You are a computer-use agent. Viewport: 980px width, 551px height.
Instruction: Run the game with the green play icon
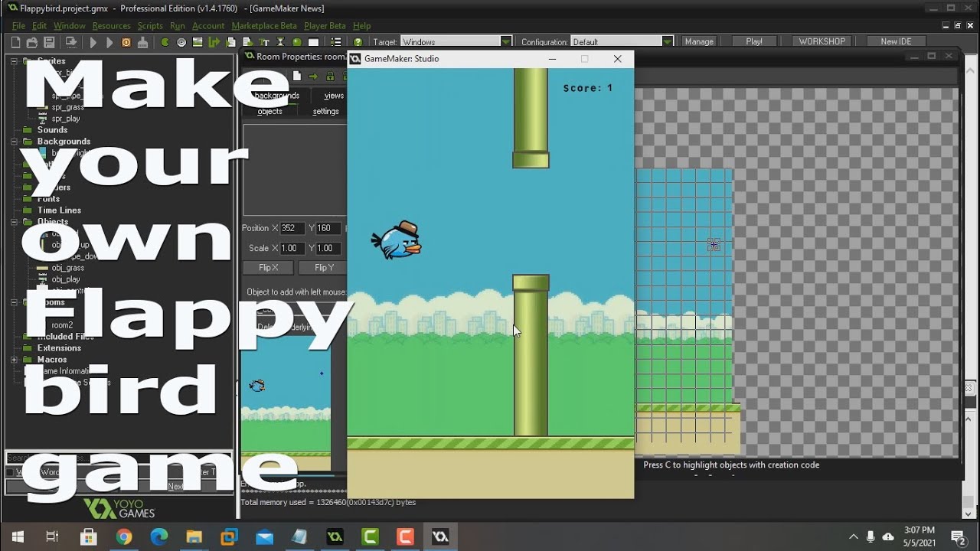(x=93, y=42)
